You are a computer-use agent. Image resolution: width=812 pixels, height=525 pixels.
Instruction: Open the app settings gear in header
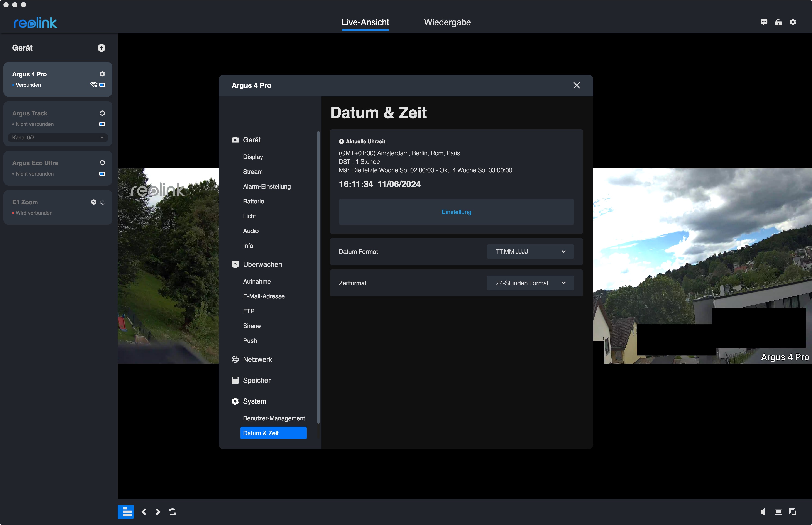tap(793, 22)
